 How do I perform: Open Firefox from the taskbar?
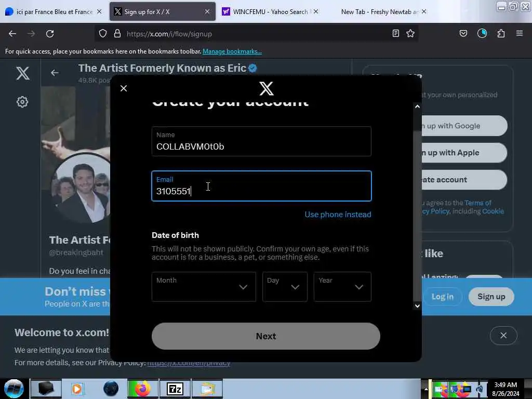[143, 389]
